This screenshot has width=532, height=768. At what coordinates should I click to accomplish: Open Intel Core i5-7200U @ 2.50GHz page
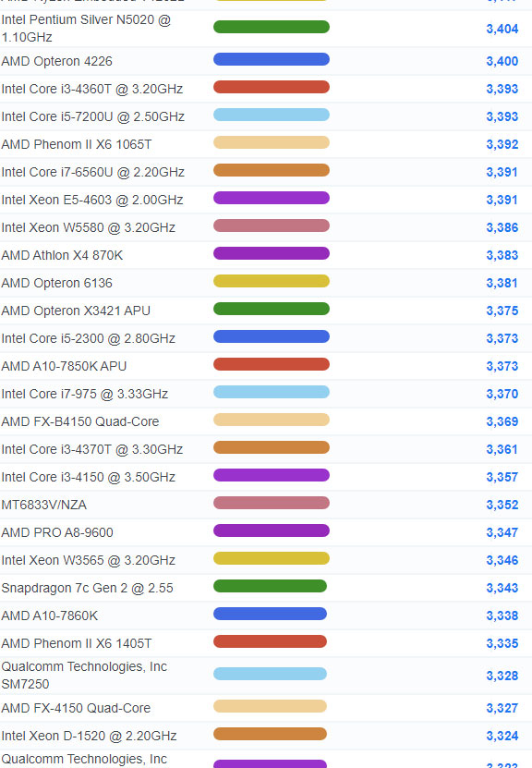click(92, 116)
